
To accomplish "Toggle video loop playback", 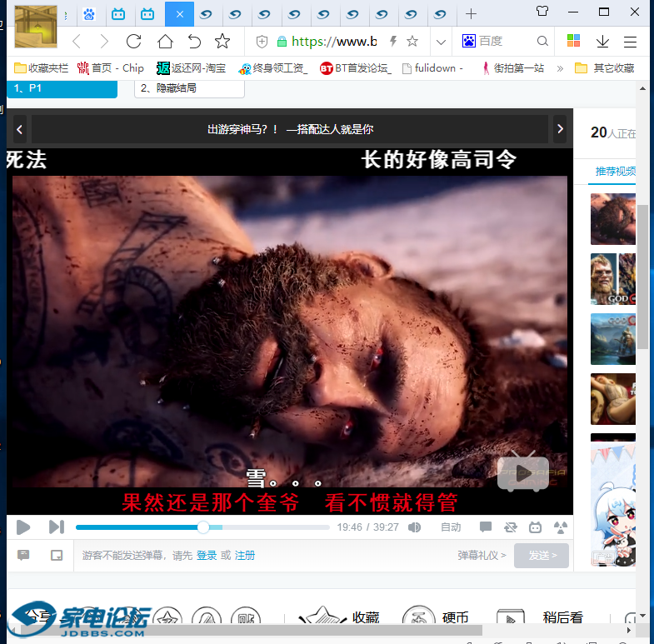I will point(510,527).
